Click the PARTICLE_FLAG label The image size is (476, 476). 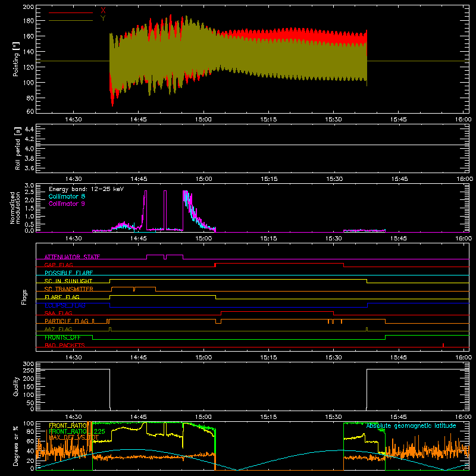tap(67, 321)
